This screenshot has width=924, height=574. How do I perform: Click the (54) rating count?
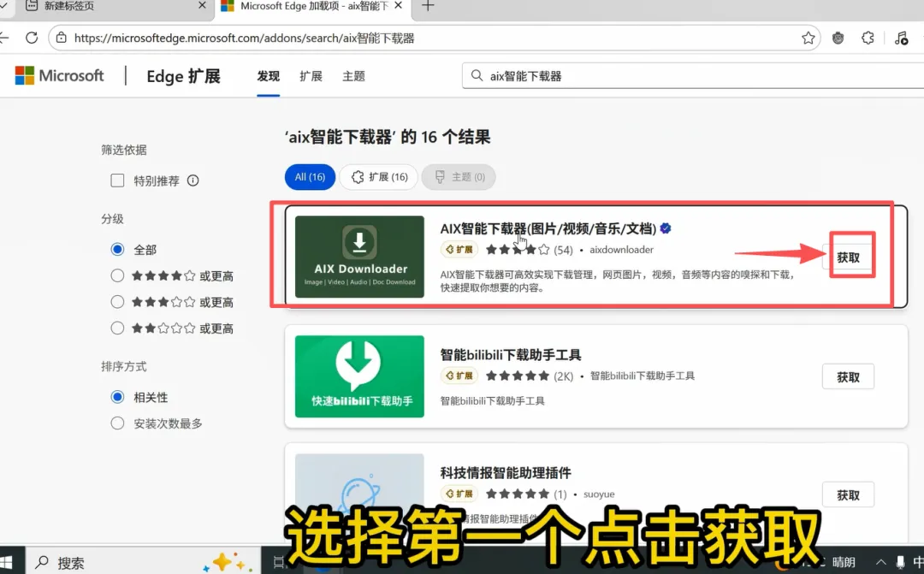point(563,250)
